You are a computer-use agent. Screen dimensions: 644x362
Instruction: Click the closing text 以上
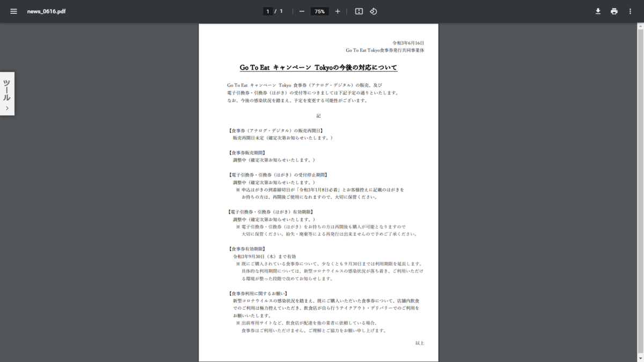pyautogui.click(x=420, y=343)
